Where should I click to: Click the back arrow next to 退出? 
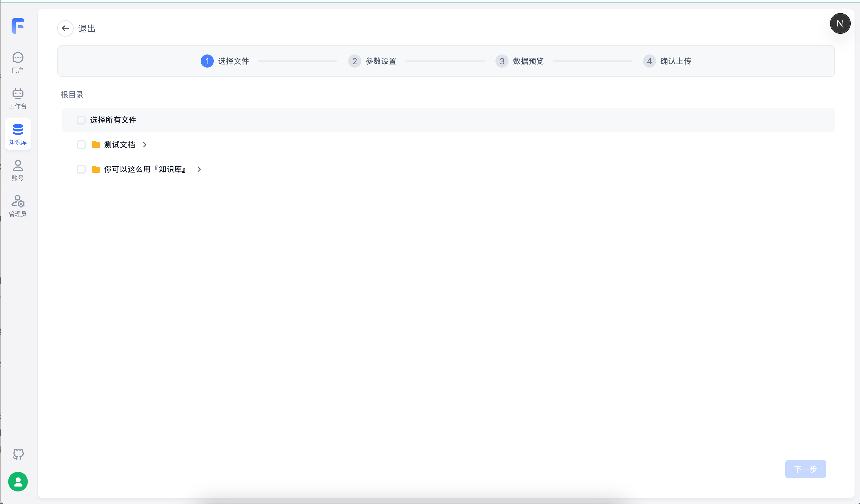coord(65,28)
